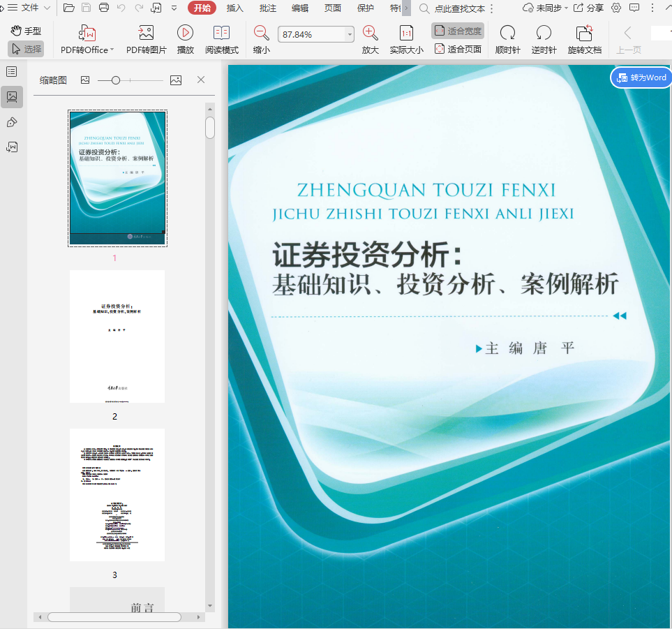Rotate page with 逆时针 icon
The width and height of the screenshot is (672, 629).
coord(544,34)
